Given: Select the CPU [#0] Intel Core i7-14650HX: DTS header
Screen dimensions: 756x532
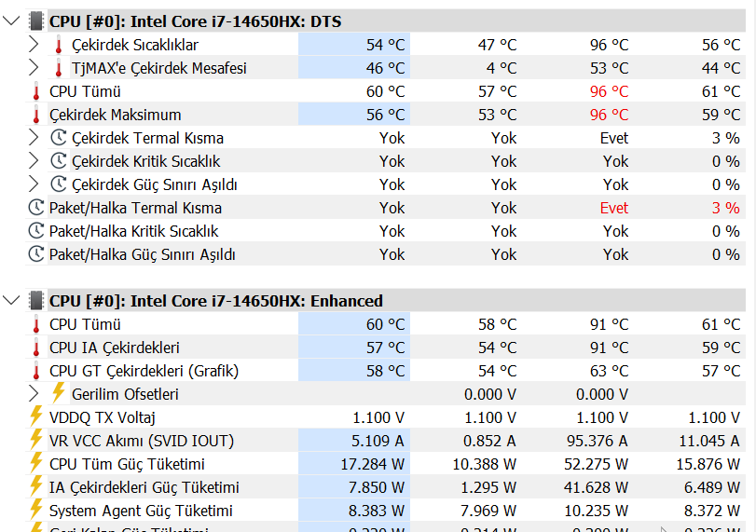Looking at the screenshot, I should click(195, 21).
